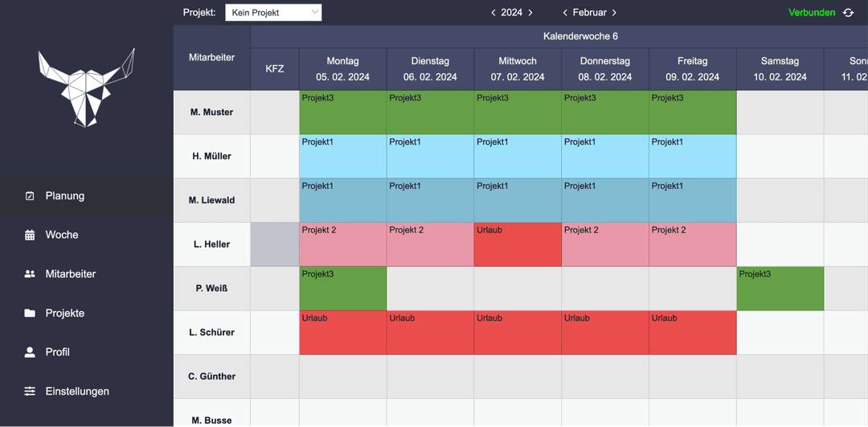Click the Kalenderwoche 6 header

point(581,36)
